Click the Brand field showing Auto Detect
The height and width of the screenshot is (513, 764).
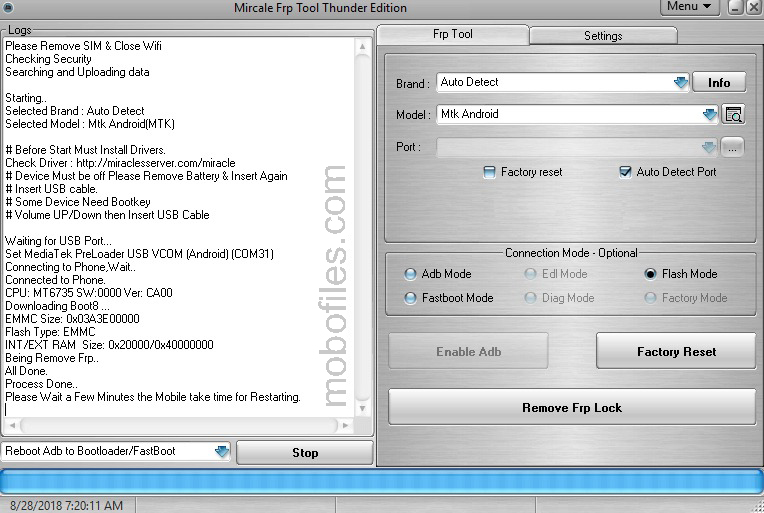563,82
